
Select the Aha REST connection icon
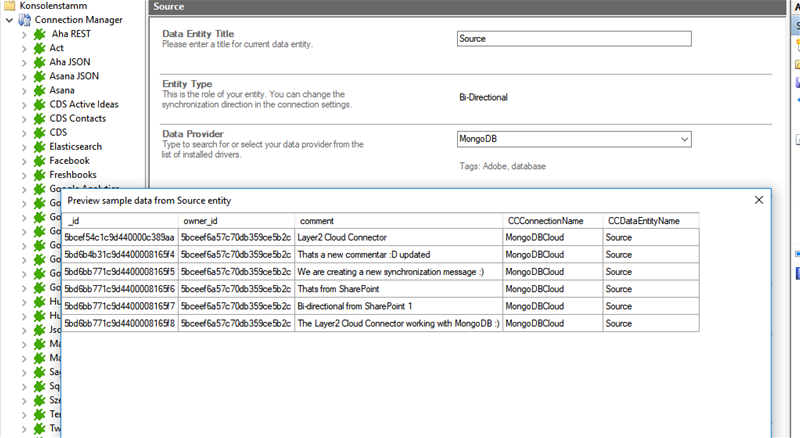(40, 33)
